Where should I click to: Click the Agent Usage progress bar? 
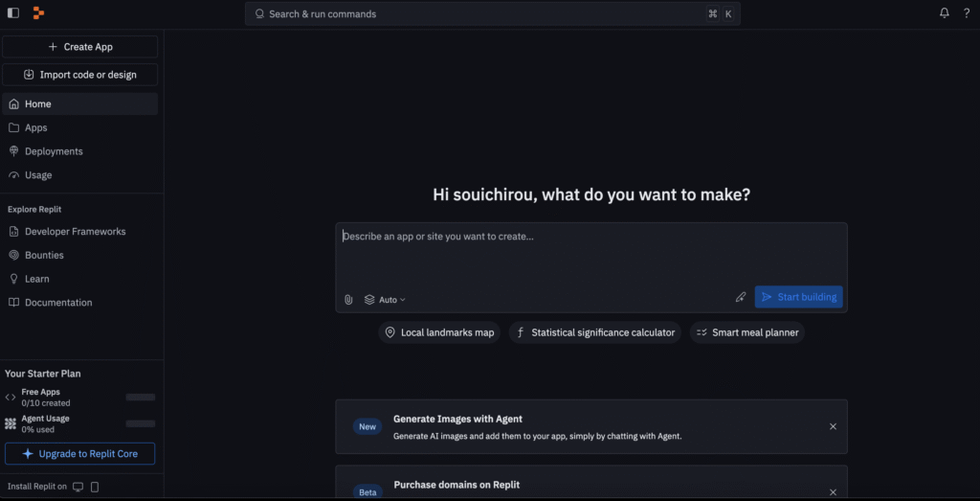pyautogui.click(x=140, y=423)
